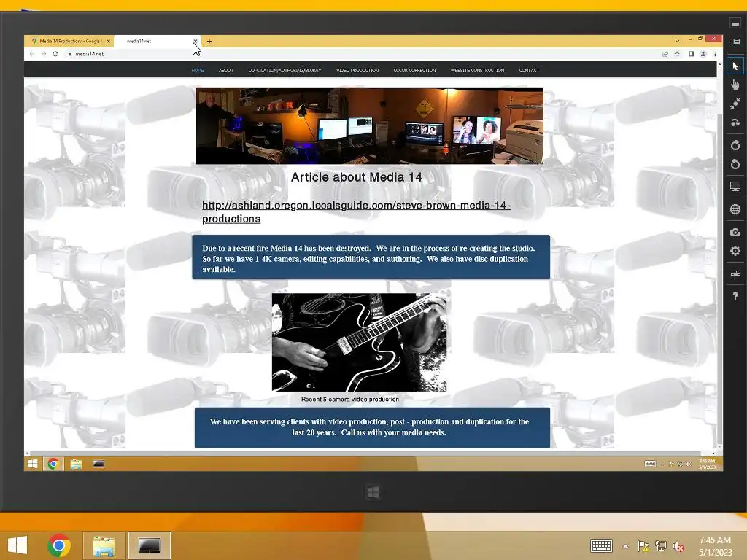Close the Media 14 Productions Google tab
747x560 pixels.
click(x=109, y=41)
